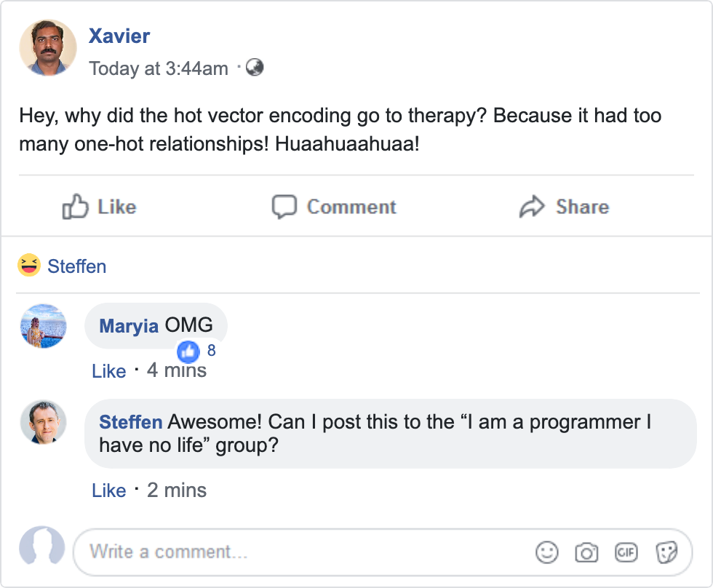The width and height of the screenshot is (713, 588).
Task: Like Xavier's post
Action: click(100, 207)
